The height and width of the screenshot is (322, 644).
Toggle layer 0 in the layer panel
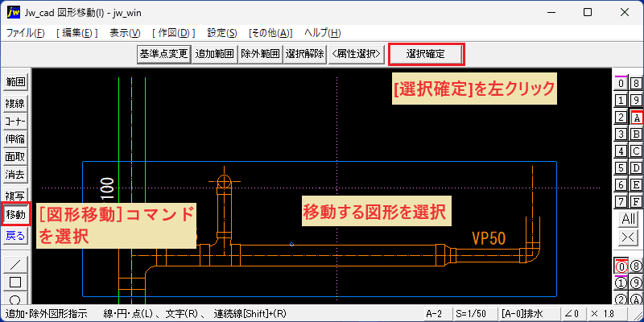pyautogui.click(x=621, y=84)
